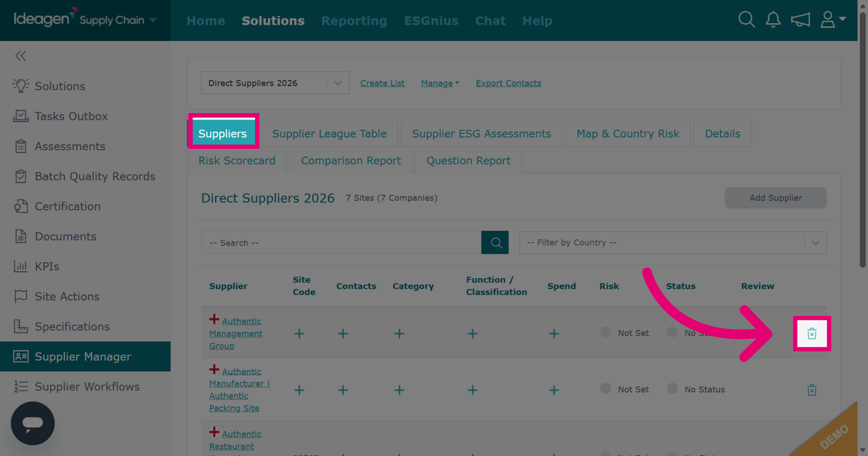The height and width of the screenshot is (456, 868).
Task: Open the notifications bell
Action: 773,20
